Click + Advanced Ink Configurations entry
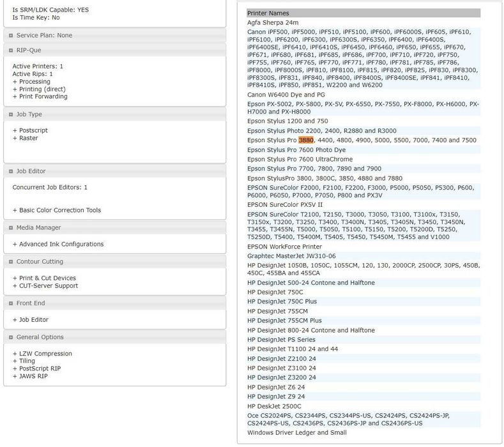504x447 pixels. pyautogui.click(x=58, y=244)
